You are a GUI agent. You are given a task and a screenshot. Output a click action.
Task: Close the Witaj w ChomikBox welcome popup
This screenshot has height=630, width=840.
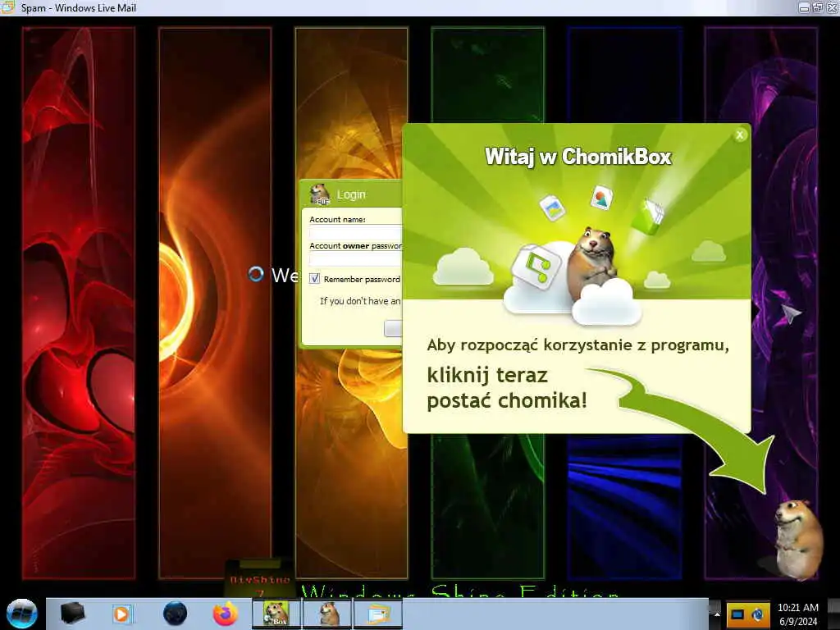(x=740, y=135)
